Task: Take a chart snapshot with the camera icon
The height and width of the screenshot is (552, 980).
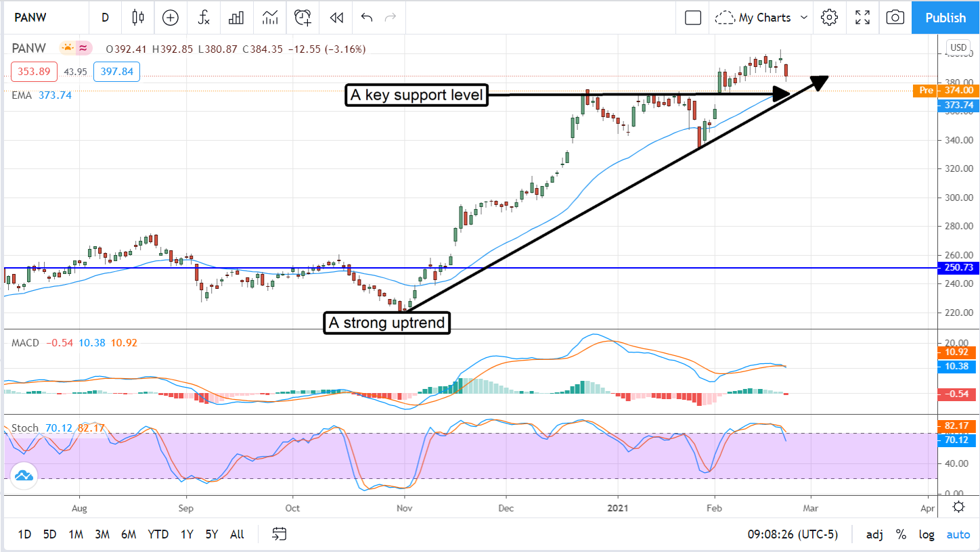Action: [x=895, y=18]
